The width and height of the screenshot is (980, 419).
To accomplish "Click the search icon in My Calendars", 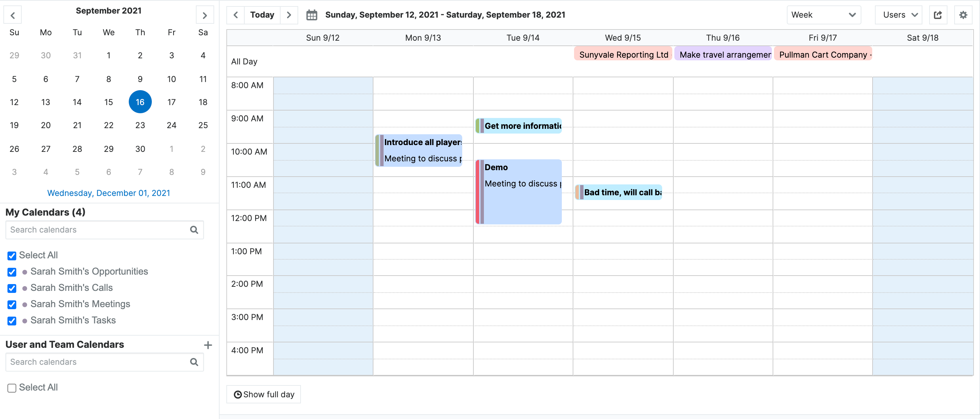I will 194,230.
